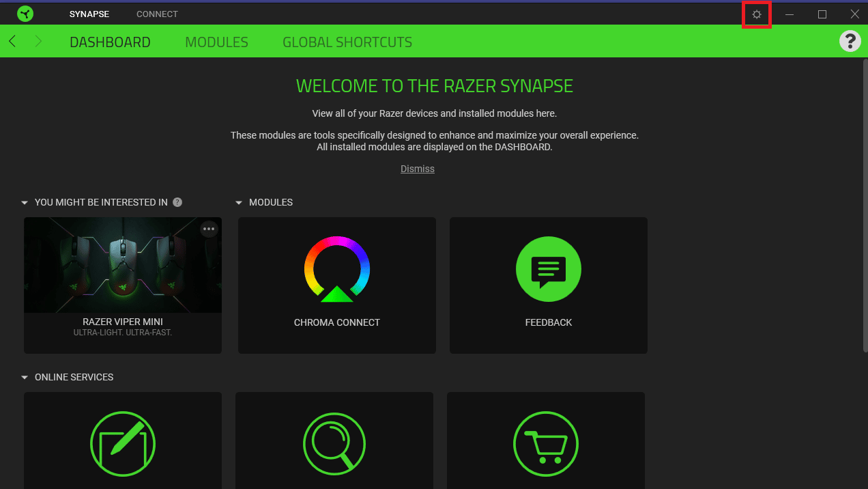Open the help question mark icon
The width and height of the screenshot is (868, 489).
(x=850, y=41)
